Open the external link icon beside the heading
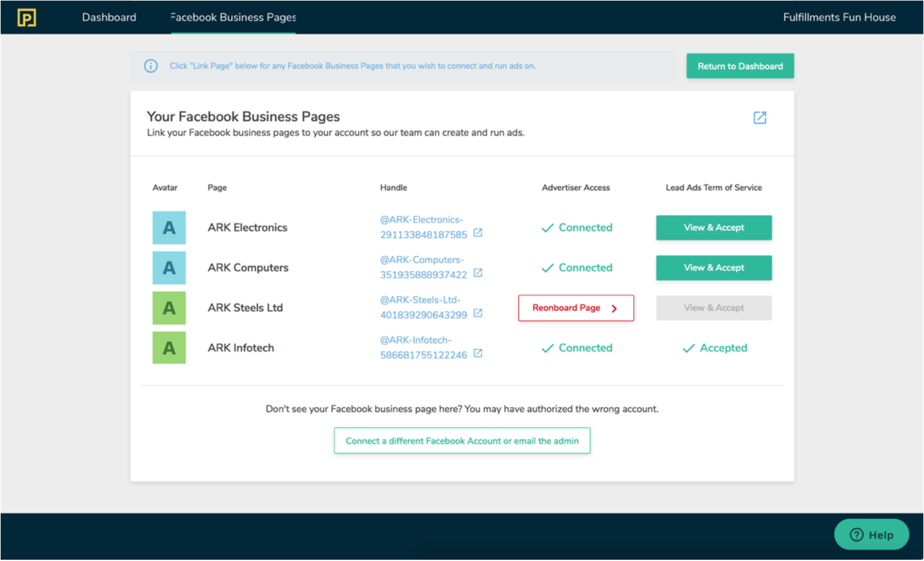The image size is (924, 561). 760,118
